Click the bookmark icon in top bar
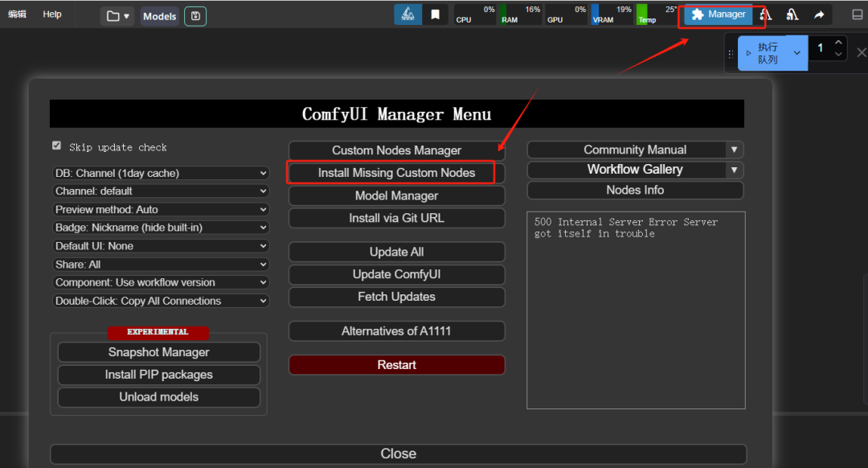Viewport: 868px width, 468px height. (435, 14)
